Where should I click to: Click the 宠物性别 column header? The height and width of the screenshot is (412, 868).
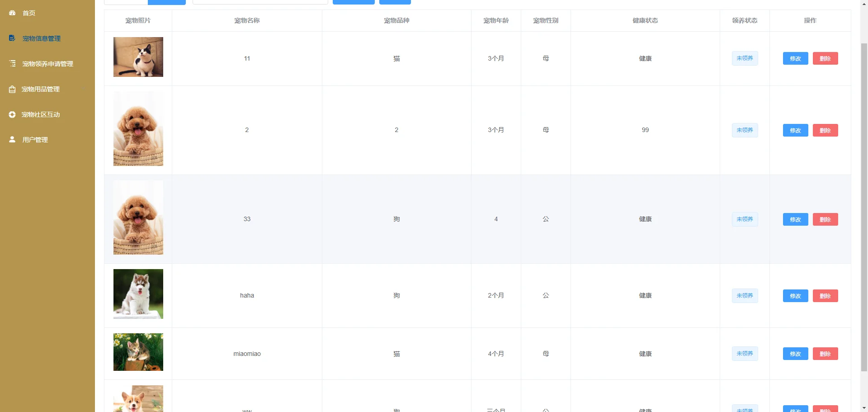point(546,20)
